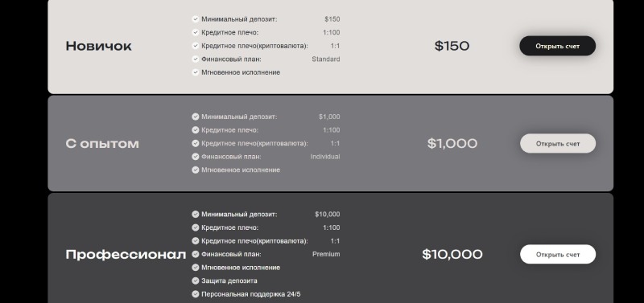Click checkmark icon beside Персональная поддержка 24/5
644x303 pixels.
(196, 294)
